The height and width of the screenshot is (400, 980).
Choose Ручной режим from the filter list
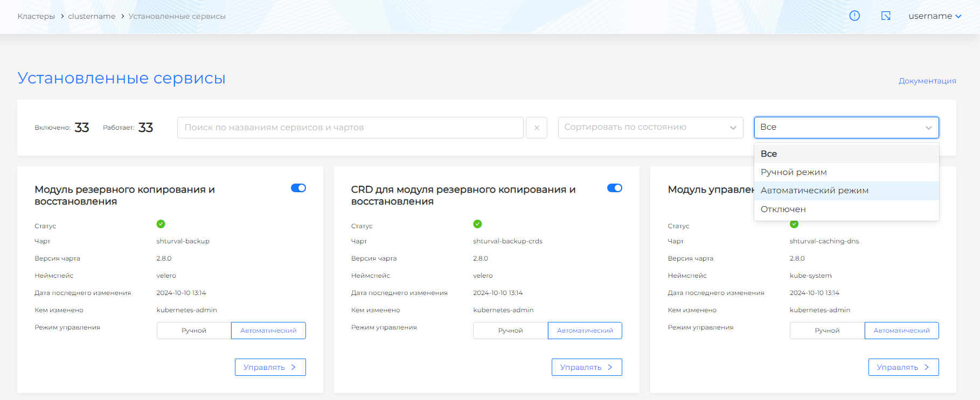[x=793, y=172]
